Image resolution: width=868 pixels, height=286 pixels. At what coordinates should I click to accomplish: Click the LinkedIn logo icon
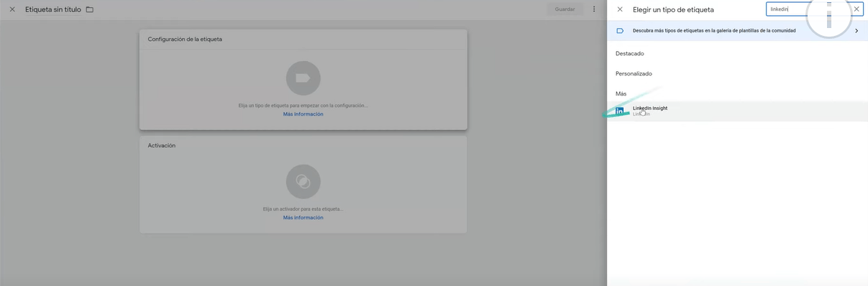tap(620, 111)
